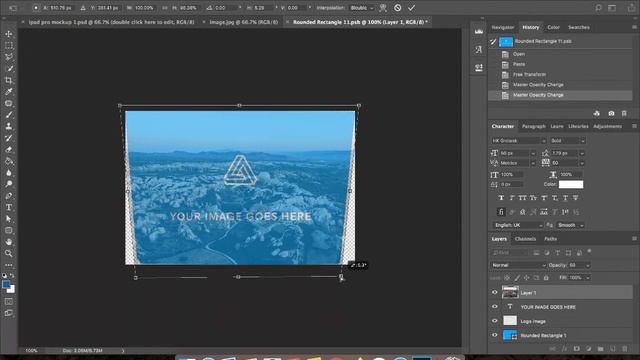
Task: Toggle visibility of Rounded Rectangle 1 layer
Action: [495, 335]
